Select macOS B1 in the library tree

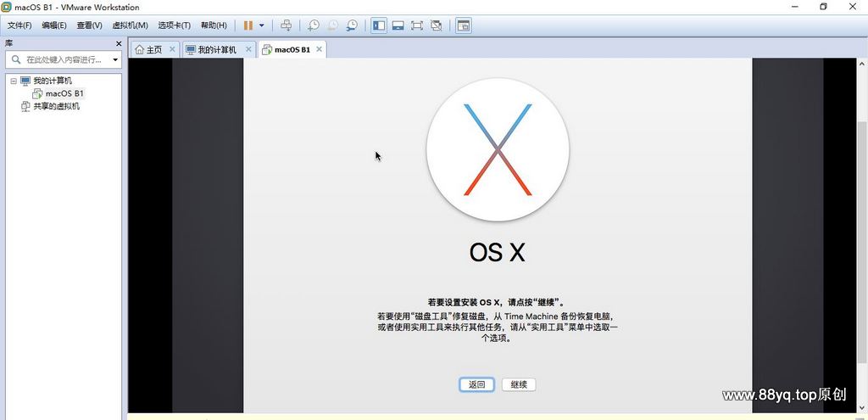(64, 93)
